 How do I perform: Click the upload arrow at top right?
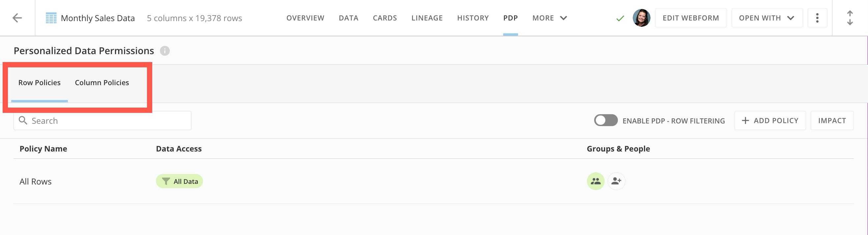[x=850, y=13]
